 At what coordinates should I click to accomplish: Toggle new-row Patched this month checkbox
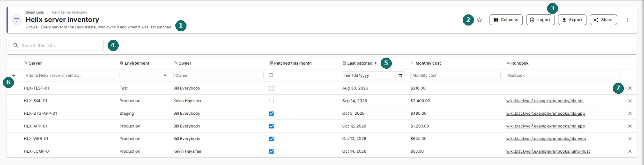[x=271, y=75]
